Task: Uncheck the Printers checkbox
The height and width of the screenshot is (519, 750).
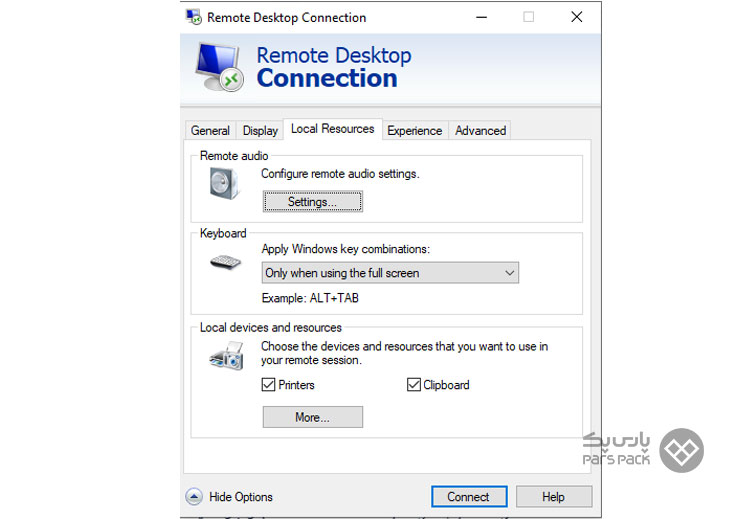Action: [x=268, y=385]
